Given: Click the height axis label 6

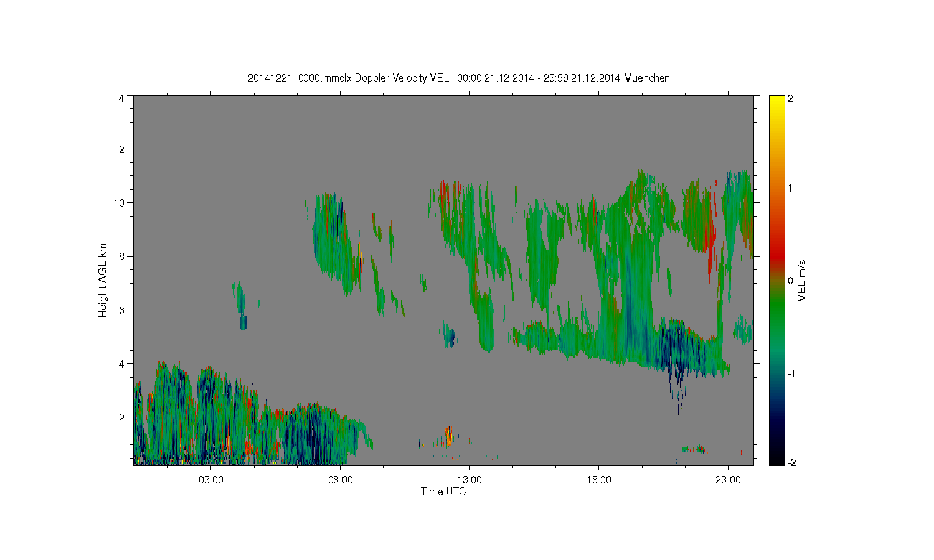Looking at the screenshot, I should click(x=121, y=310).
